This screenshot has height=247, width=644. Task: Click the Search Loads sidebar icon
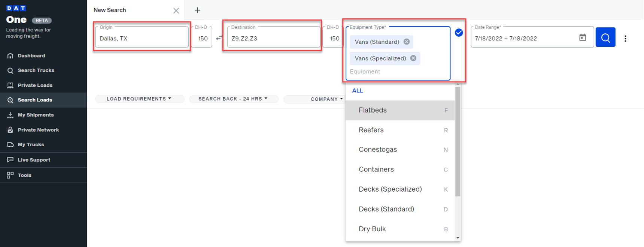click(10, 100)
